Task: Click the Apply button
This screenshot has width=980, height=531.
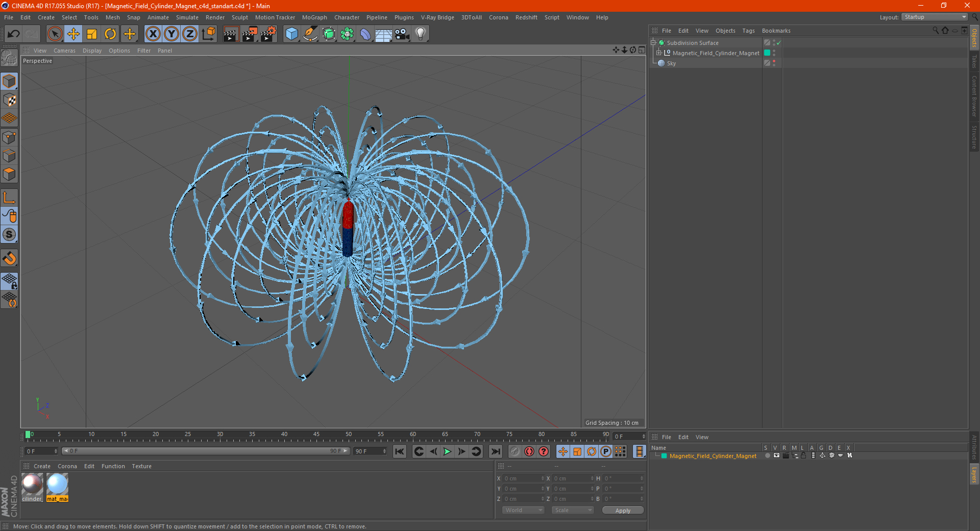Action: [x=623, y=510]
